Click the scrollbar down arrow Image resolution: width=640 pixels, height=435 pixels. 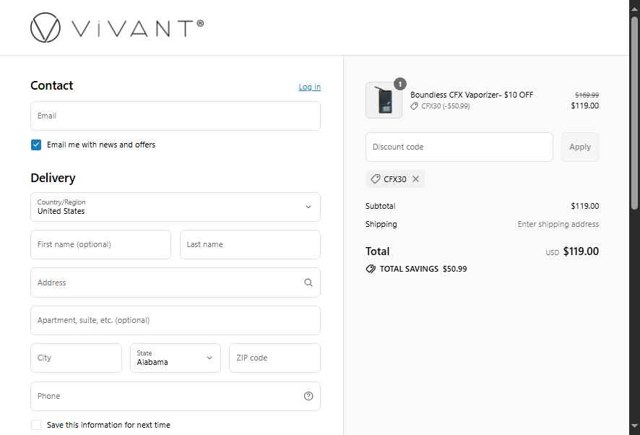pos(635,426)
